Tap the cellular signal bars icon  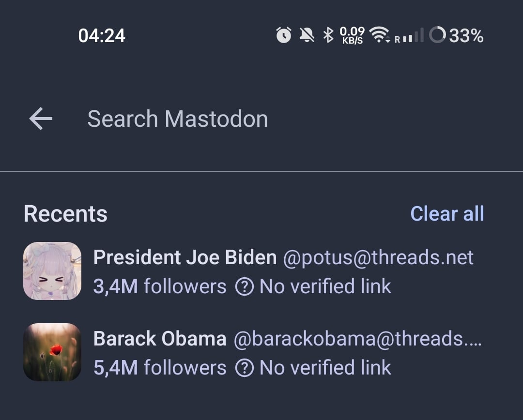[x=410, y=35]
